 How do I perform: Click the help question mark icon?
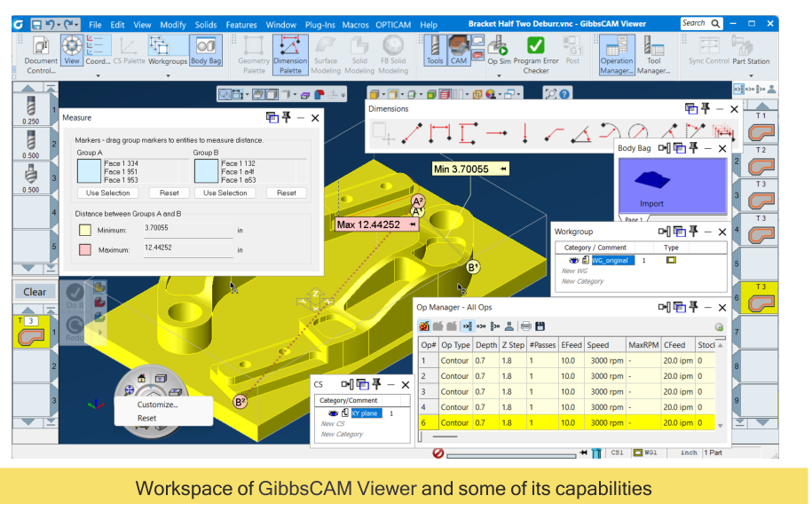tap(564, 94)
